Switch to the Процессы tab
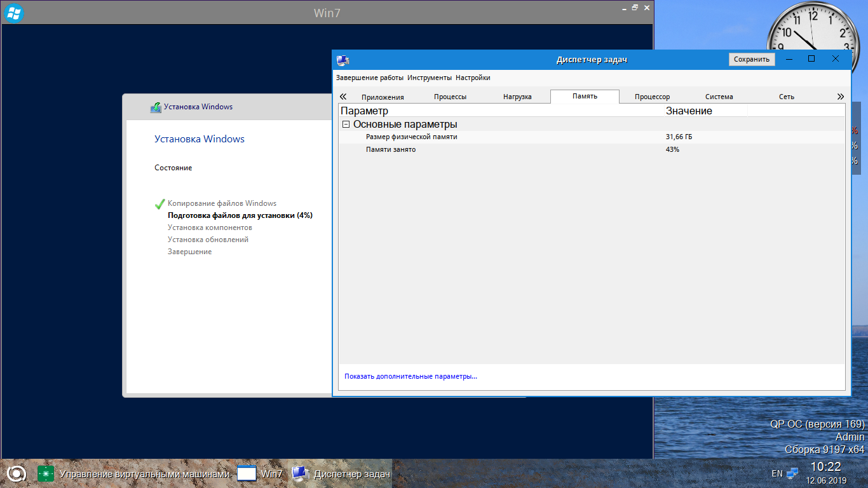The width and height of the screenshot is (868, 488). click(450, 97)
